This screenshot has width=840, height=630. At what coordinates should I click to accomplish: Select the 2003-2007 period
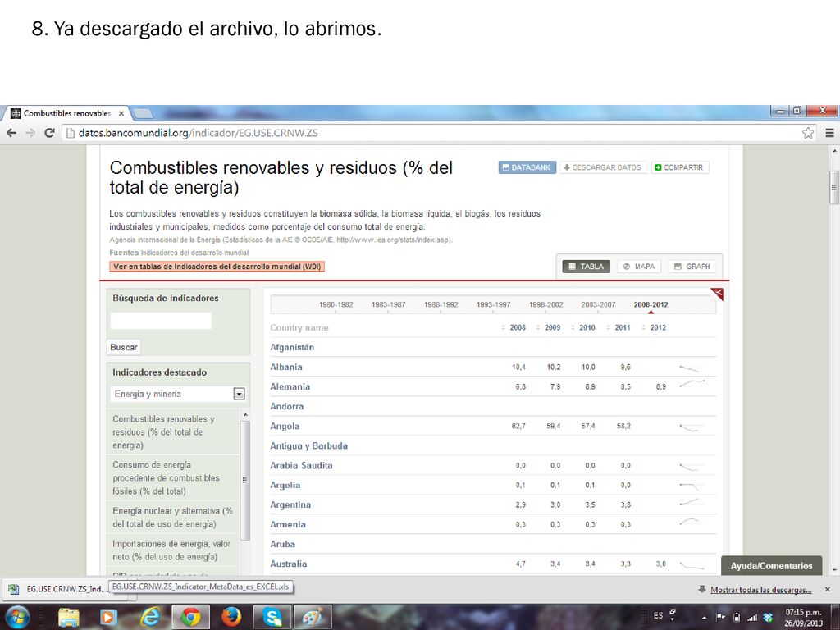tap(598, 304)
